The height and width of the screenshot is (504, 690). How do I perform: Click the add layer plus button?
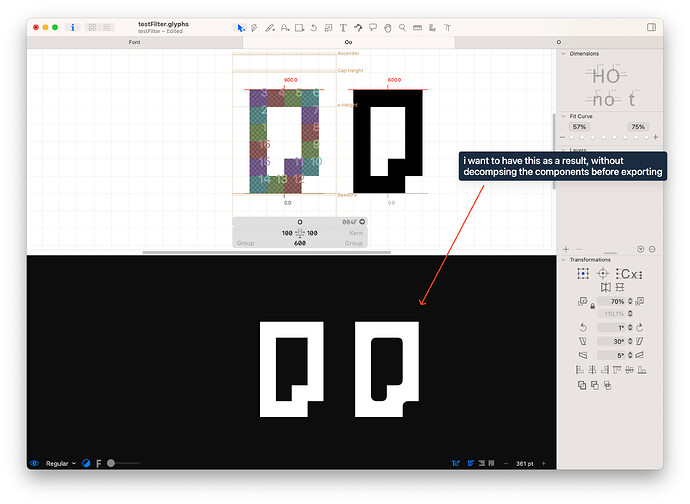click(566, 248)
